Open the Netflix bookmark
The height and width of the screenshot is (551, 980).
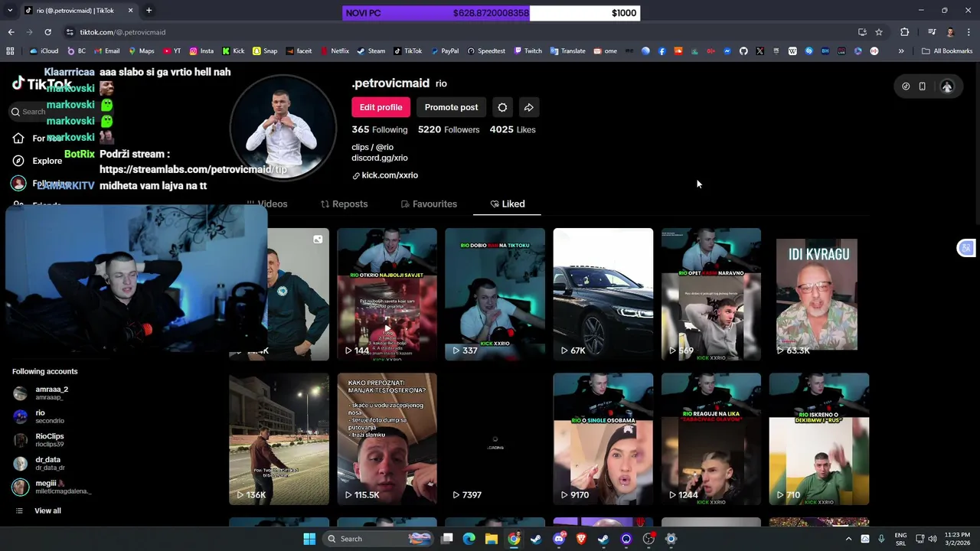[334, 51]
